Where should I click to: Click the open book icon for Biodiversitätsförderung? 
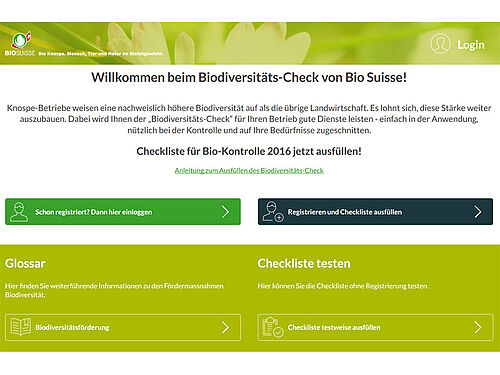21,327
